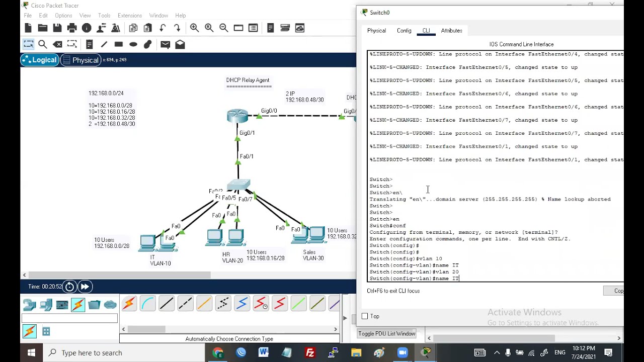Zoom in on the workspace
This screenshot has height=362, width=644.
pos(194,28)
